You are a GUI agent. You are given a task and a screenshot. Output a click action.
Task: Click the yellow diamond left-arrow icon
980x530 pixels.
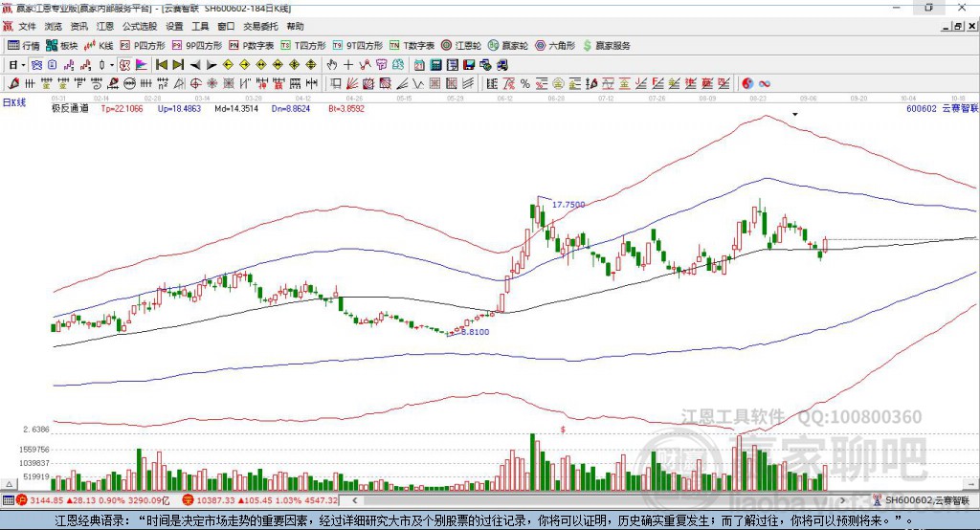click(x=228, y=65)
